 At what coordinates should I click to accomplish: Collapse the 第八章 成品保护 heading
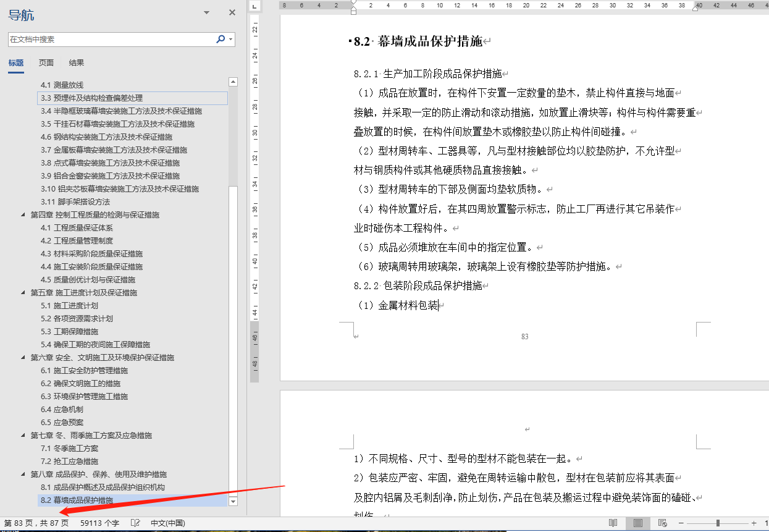(x=23, y=475)
